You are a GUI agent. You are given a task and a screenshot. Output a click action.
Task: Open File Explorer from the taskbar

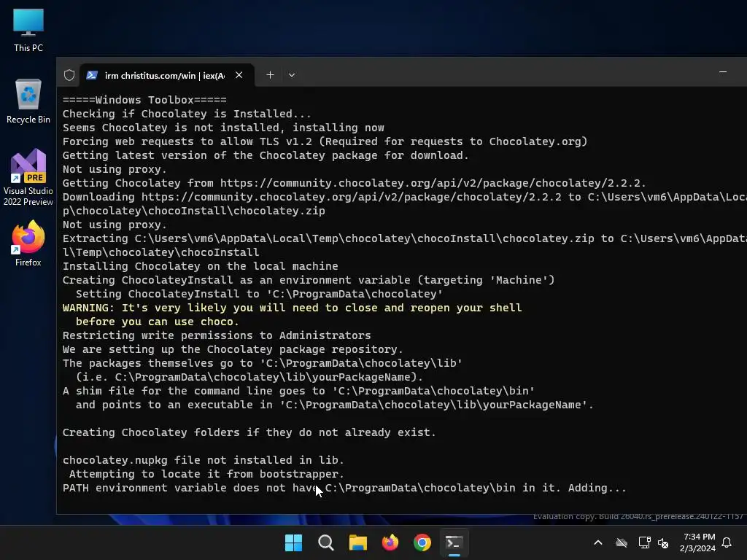[357, 542]
